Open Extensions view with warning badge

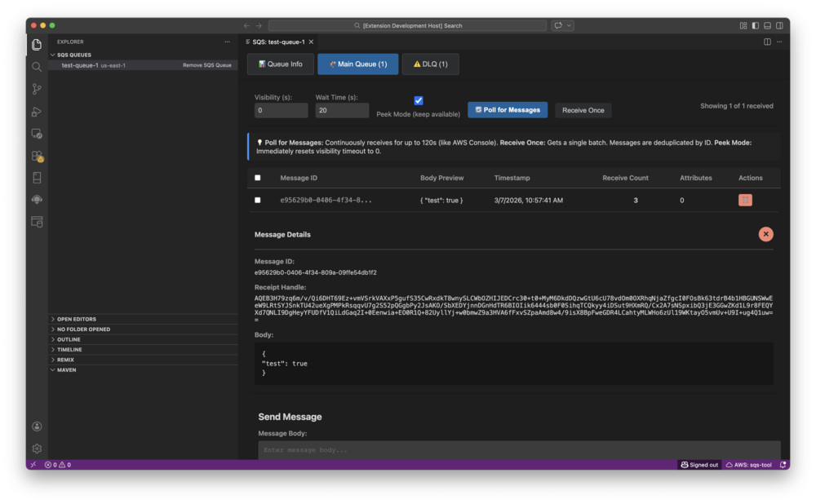37,156
